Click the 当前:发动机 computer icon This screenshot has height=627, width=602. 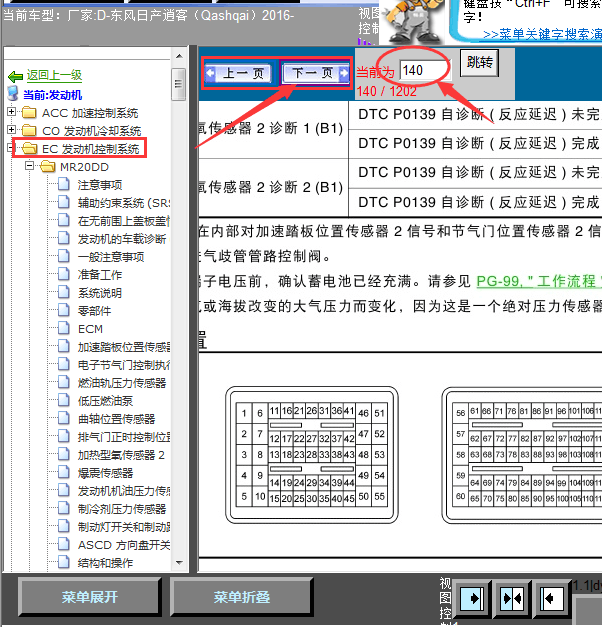13,93
